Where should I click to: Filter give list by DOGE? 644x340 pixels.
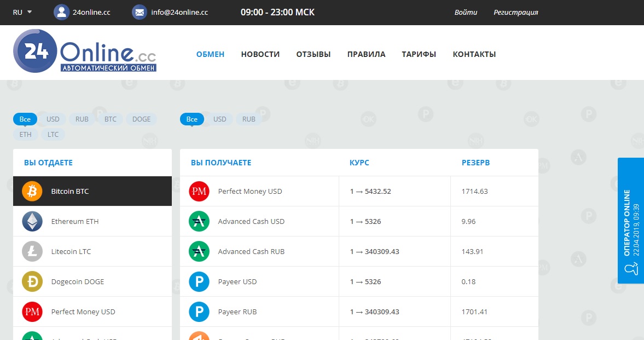[x=141, y=119]
